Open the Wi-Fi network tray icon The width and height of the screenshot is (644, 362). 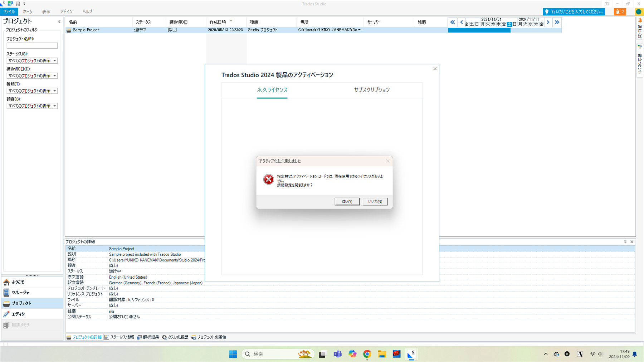coord(592,354)
